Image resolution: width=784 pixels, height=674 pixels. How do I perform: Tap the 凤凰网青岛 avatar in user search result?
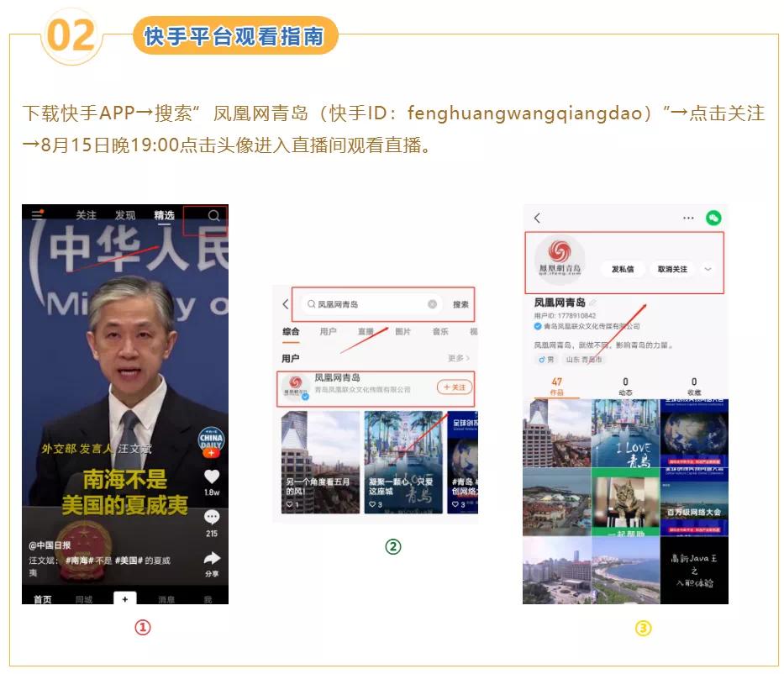[294, 387]
